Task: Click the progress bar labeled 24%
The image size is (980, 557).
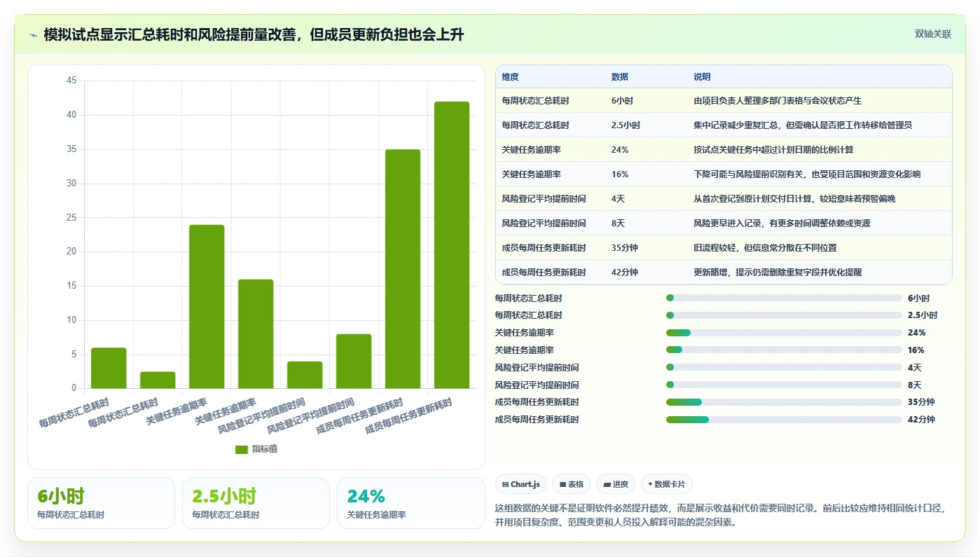Action: pos(784,333)
